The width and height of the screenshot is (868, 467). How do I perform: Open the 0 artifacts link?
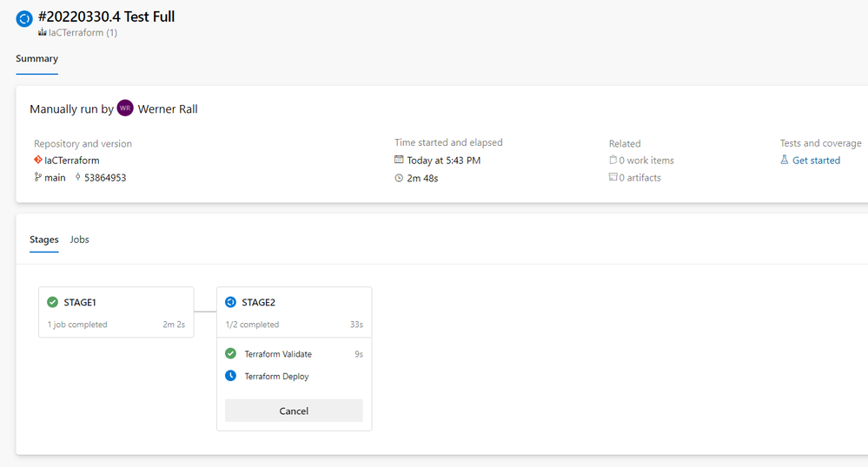point(639,178)
